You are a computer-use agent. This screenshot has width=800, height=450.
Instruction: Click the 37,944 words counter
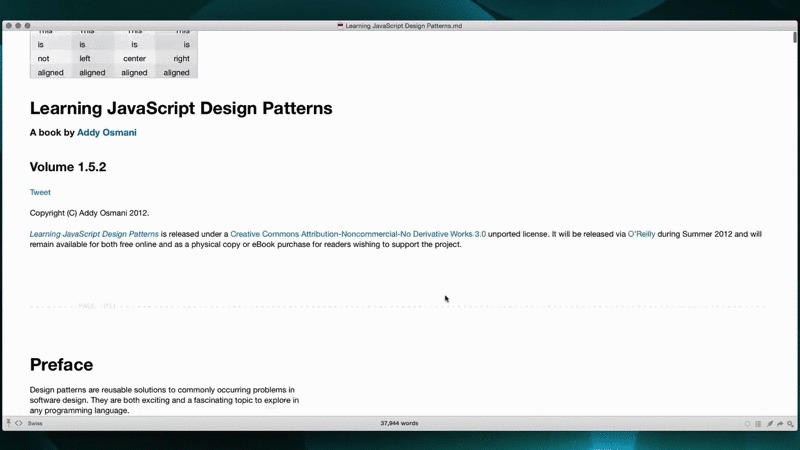[x=399, y=423]
